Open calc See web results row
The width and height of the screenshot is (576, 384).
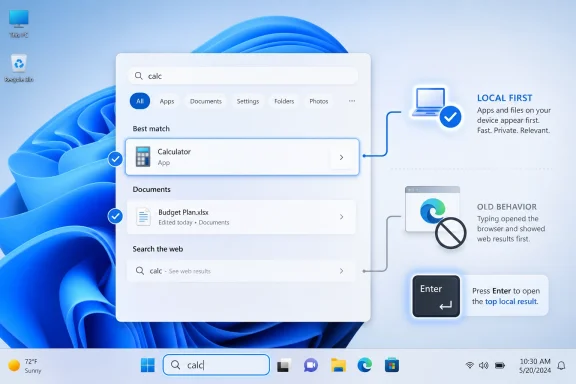241,271
